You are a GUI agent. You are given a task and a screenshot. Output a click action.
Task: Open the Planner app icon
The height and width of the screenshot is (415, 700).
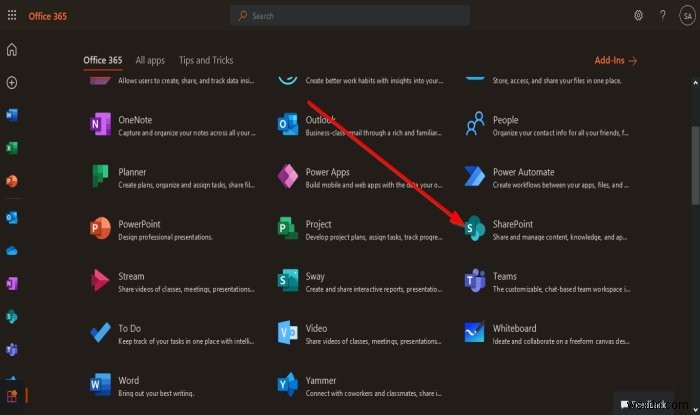click(x=100, y=176)
